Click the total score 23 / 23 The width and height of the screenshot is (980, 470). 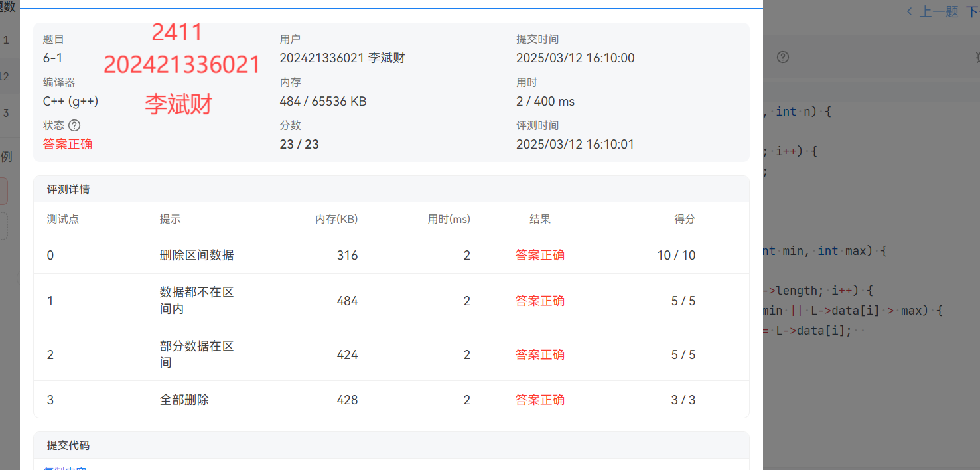point(299,144)
